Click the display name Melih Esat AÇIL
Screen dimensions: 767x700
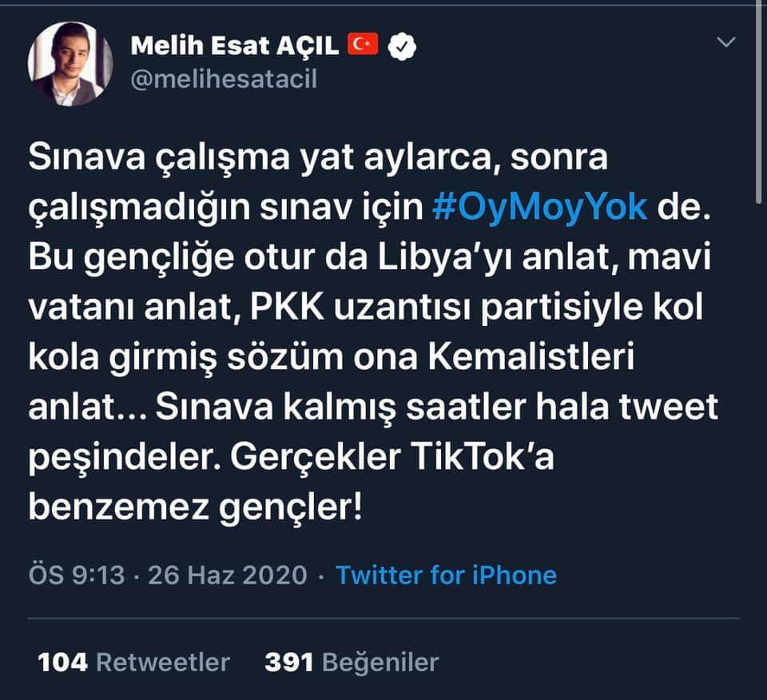(237, 46)
